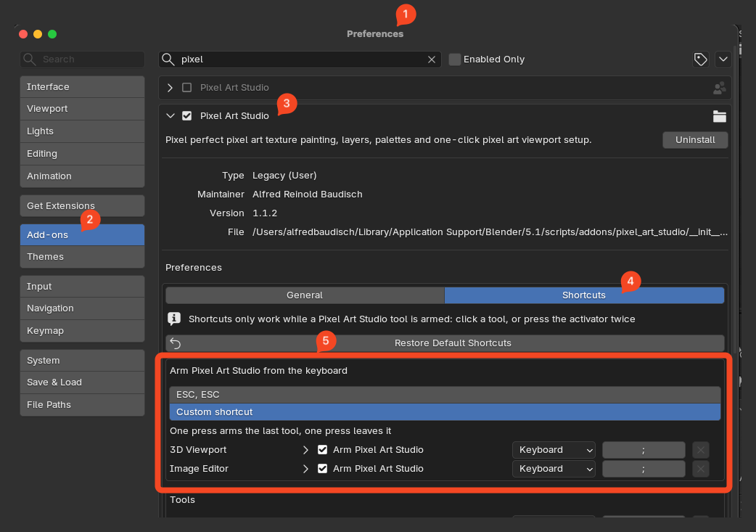The height and width of the screenshot is (532, 756).
Task: Uncheck Arm Pixel Art Studio for 3D Viewport
Action: tap(323, 450)
